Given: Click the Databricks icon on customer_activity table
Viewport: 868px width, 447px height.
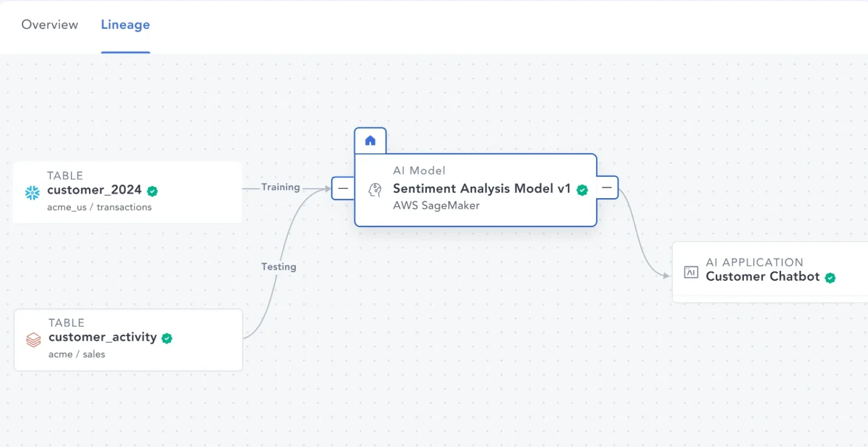Looking at the screenshot, I should (33, 338).
